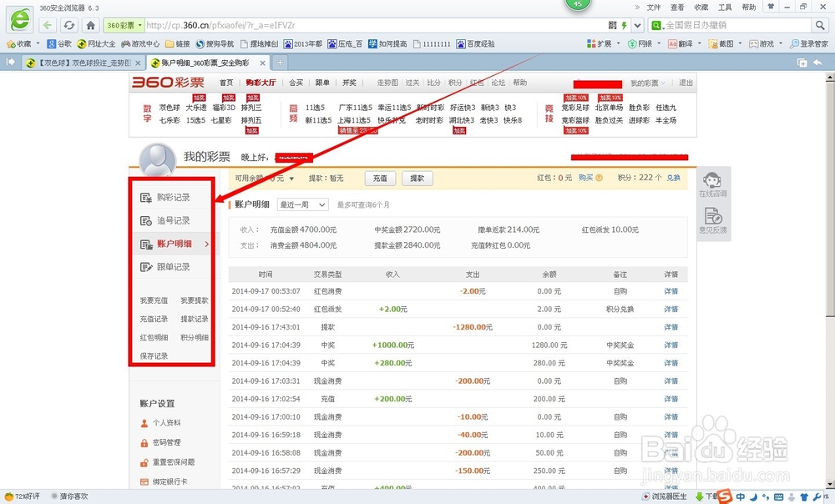
Task: Click the 双色球 lottery link
Action: pyautogui.click(x=170, y=108)
